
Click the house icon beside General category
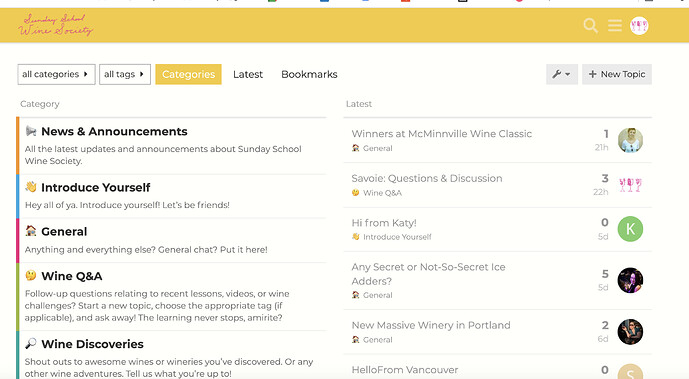tap(31, 231)
